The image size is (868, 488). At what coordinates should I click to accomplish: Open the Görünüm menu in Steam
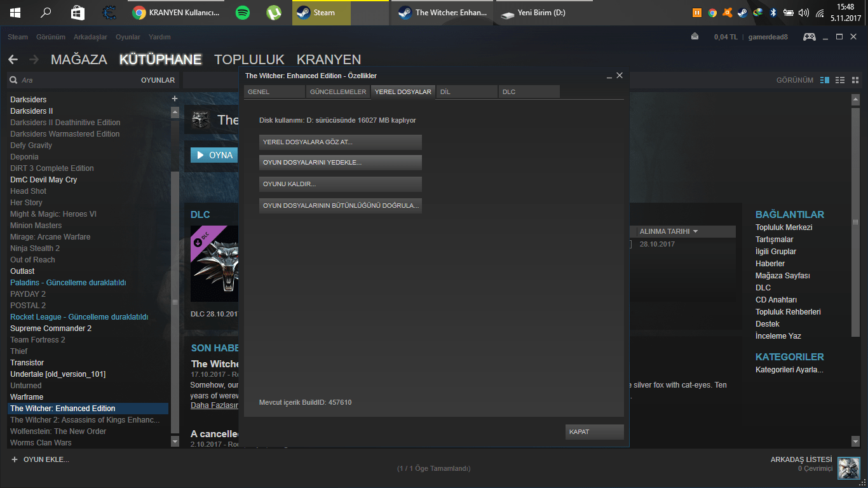pyautogui.click(x=51, y=37)
